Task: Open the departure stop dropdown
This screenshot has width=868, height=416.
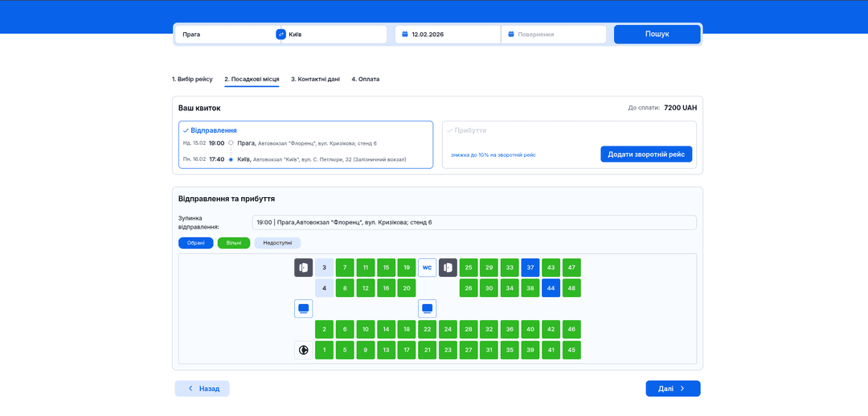Action: 473,222
